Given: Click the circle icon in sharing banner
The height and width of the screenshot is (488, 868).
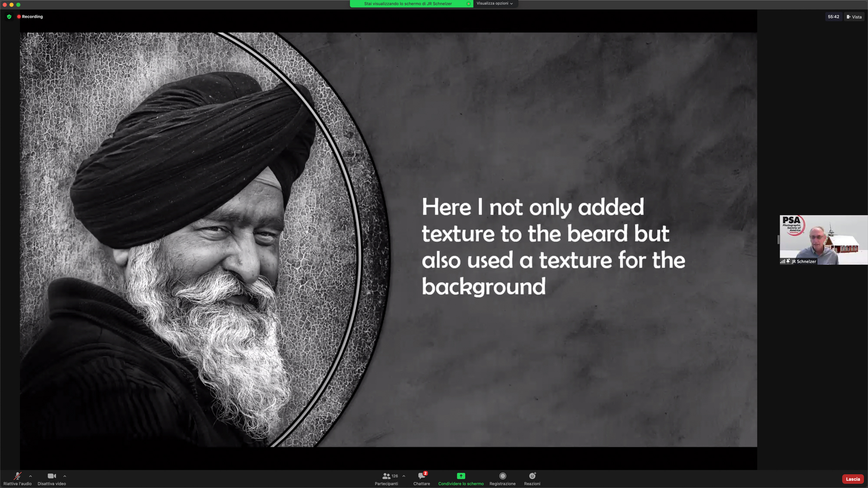Looking at the screenshot, I should tap(468, 3).
